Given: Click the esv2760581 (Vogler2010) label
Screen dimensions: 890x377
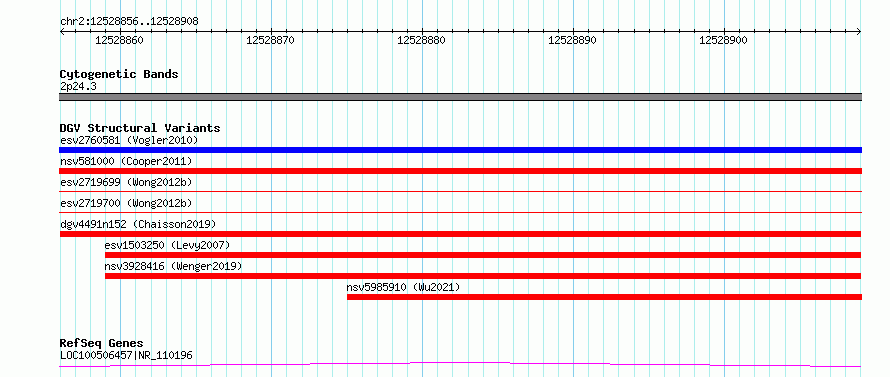Looking at the screenshot, I should tap(129, 140).
